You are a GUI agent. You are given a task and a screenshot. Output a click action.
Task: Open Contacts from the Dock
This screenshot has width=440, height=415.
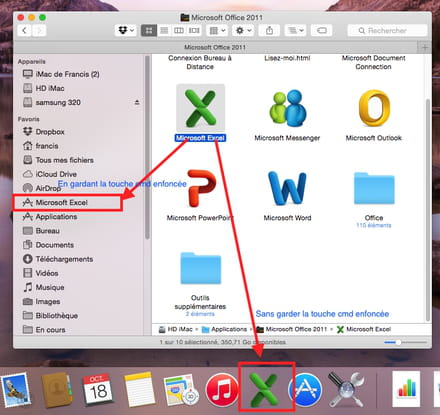57,390
